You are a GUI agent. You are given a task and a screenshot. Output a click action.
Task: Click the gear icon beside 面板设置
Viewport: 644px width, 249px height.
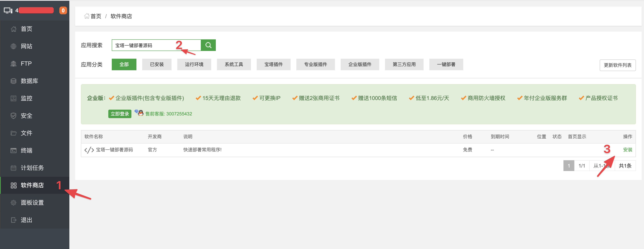click(x=13, y=203)
